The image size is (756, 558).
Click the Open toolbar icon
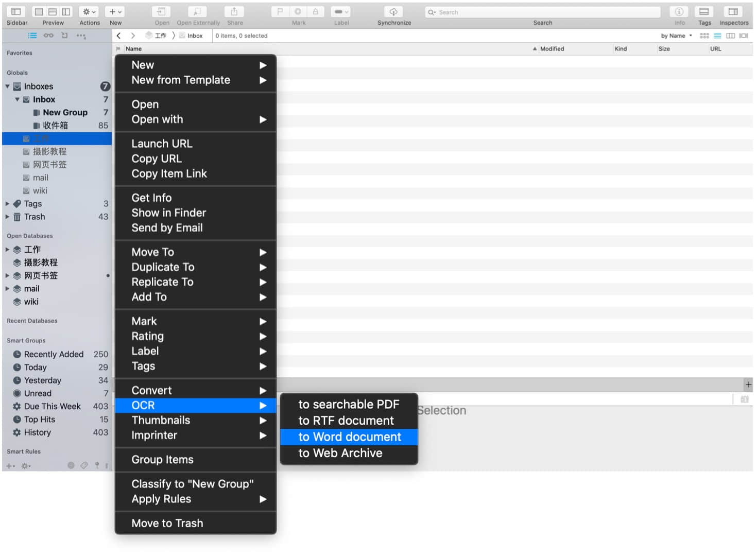(x=162, y=11)
